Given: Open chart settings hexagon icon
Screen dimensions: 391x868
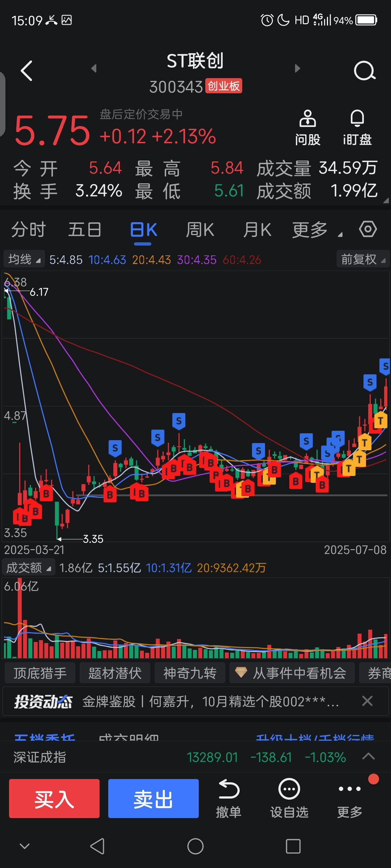Looking at the screenshot, I should (368, 229).
